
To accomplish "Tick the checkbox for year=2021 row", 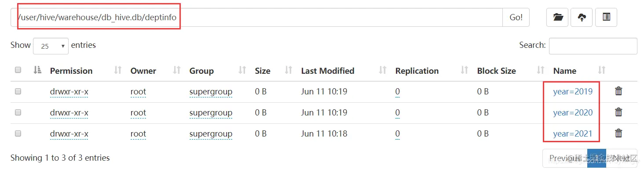I will pyautogui.click(x=18, y=133).
